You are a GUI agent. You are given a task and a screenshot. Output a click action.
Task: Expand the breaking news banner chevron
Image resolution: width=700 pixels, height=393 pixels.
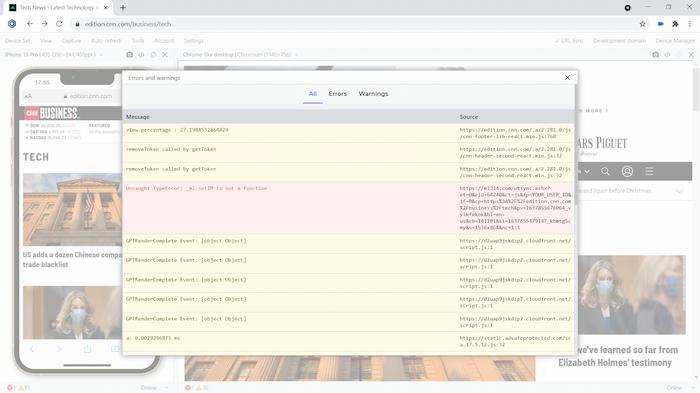point(679,191)
